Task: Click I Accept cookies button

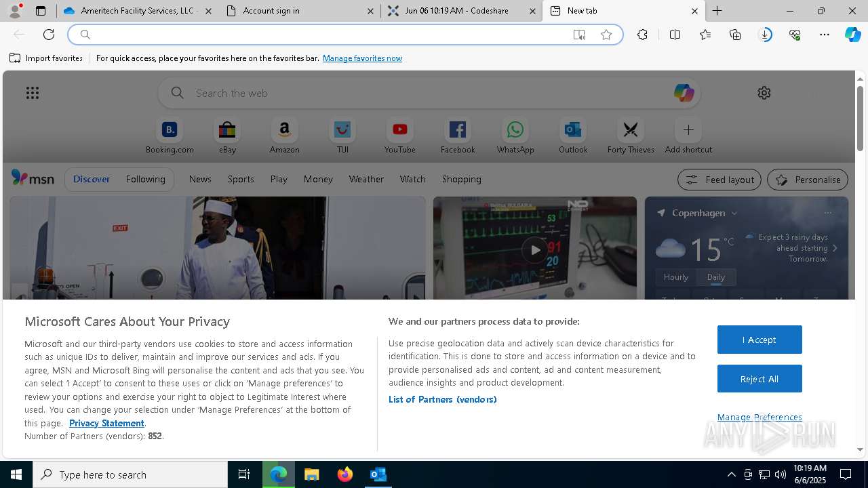Action: click(759, 340)
